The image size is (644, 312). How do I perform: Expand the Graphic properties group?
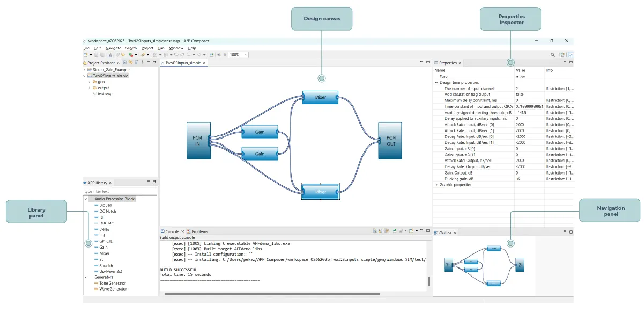click(436, 185)
